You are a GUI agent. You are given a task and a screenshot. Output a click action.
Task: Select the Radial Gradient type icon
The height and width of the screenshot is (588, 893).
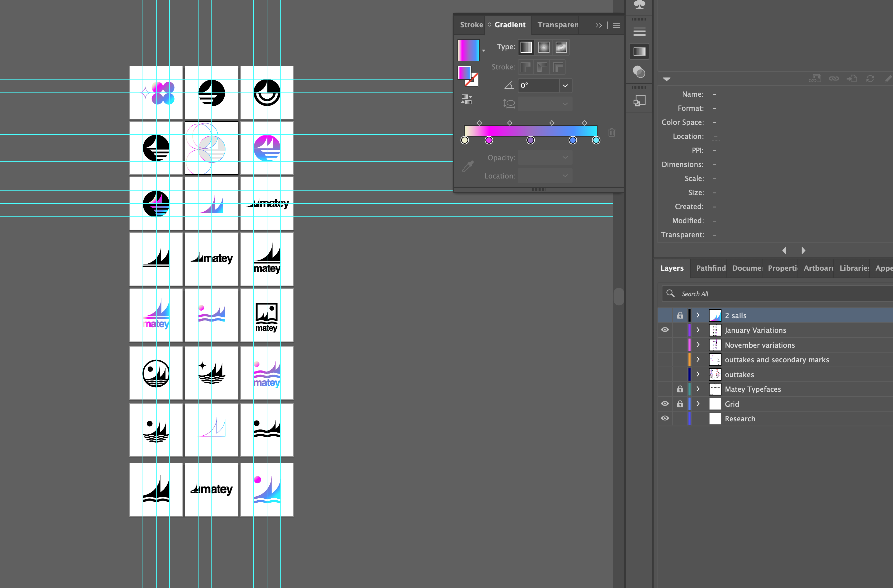(544, 47)
